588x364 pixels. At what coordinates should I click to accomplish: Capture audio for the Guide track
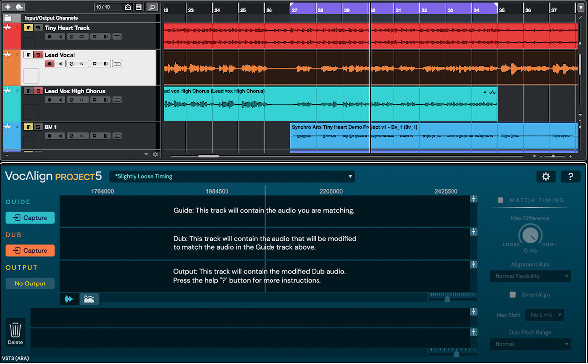pos(30,218)
